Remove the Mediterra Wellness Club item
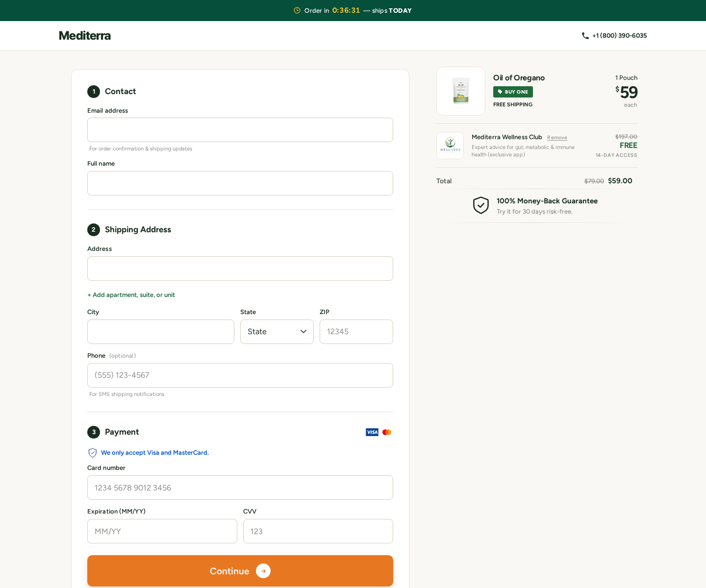Image resolution: width=706 pixels, height=588 pixels. [x=557, y=138]
